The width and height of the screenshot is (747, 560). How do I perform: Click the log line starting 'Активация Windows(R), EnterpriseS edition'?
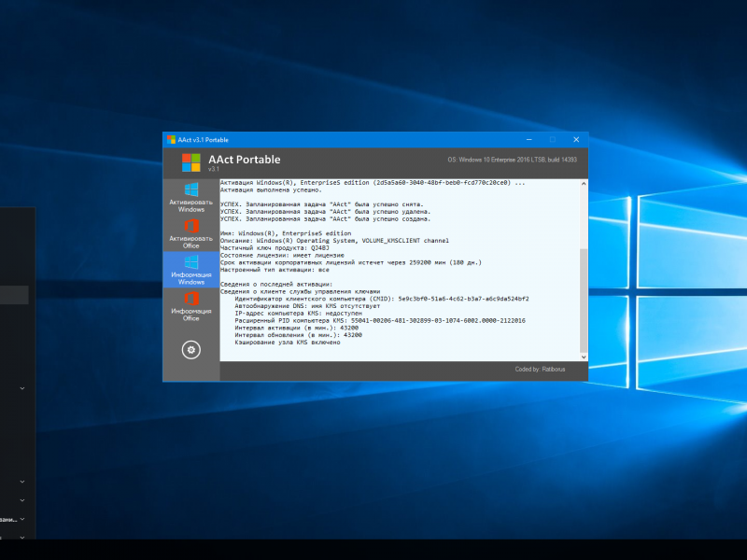373,183
